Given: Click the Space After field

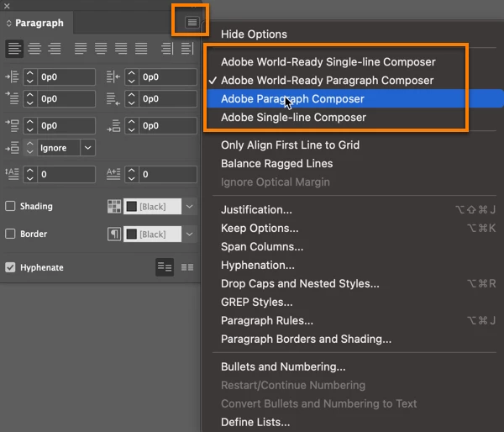Looking at the screenshot, I should pyautogui.click(x=168, y=125).
